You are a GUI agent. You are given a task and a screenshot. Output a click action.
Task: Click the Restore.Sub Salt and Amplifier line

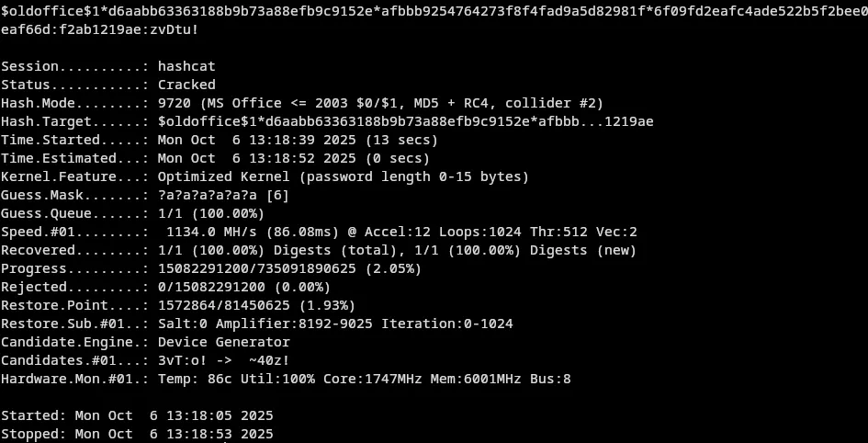[335, 324]
